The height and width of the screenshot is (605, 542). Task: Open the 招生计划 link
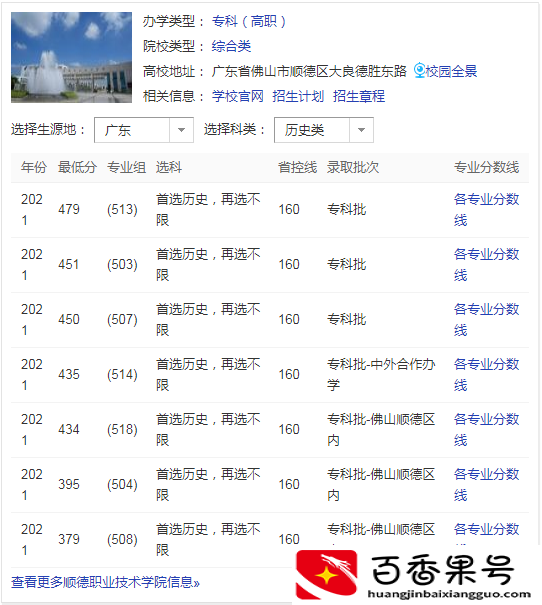coord(298,96)
